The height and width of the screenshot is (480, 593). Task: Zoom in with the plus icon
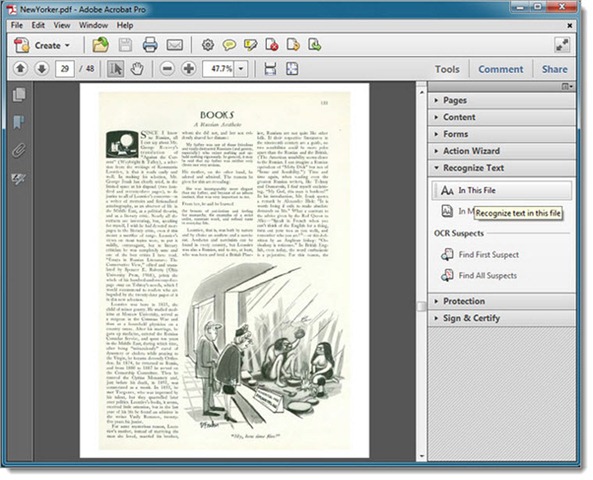tap(188, 69)
